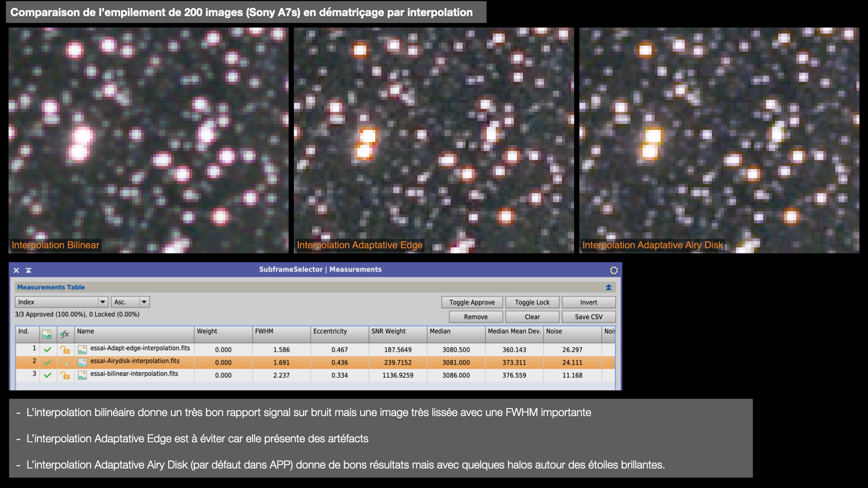Click SNR Weight value 1136.9259
Image resolution: width=868 pixels, height=488 pixels.
(398, 375)
